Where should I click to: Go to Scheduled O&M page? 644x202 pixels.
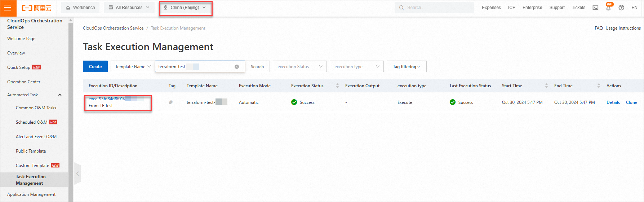coord(32,122)
